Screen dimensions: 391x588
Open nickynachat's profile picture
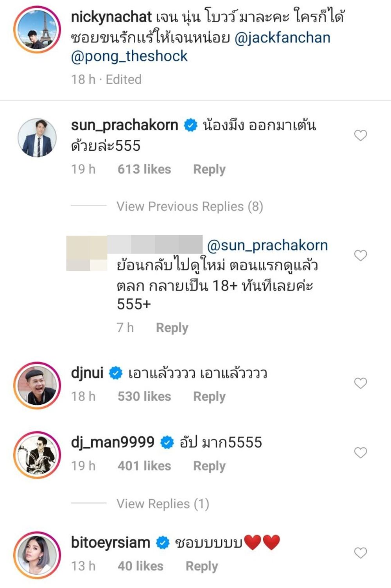[37, 29]
